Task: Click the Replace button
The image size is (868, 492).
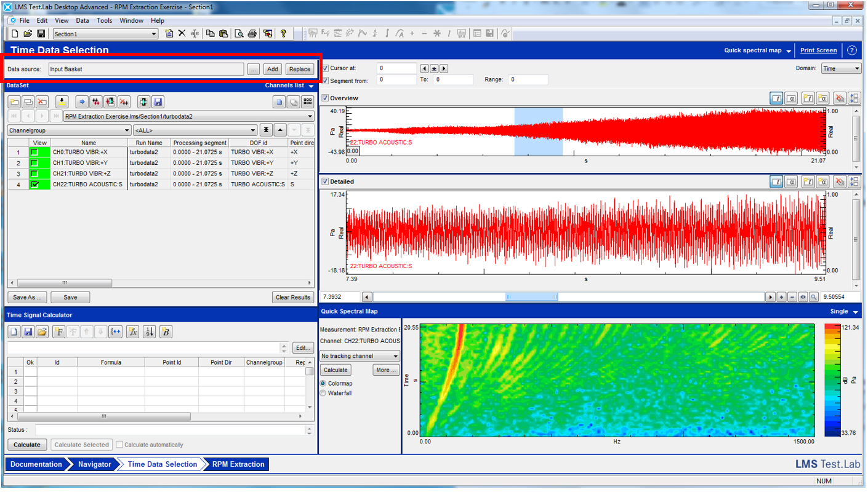Action: [300, 69]
